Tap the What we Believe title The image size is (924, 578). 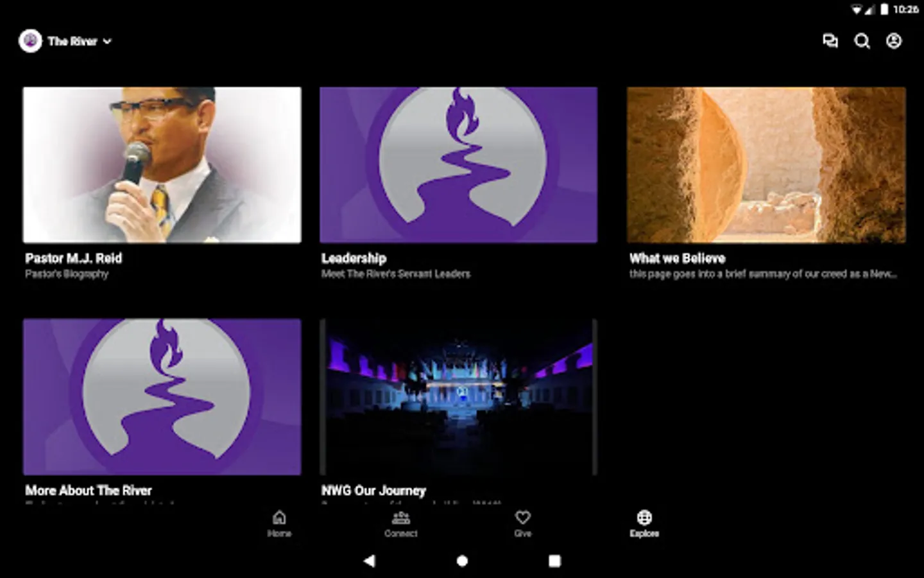(678, 258)
